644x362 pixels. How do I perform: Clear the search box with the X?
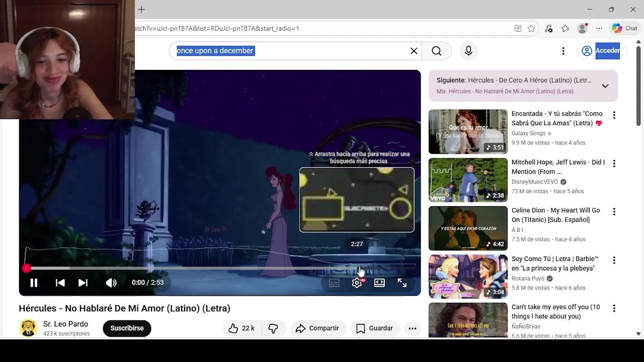pyautogui.click(x=414, y=51)
